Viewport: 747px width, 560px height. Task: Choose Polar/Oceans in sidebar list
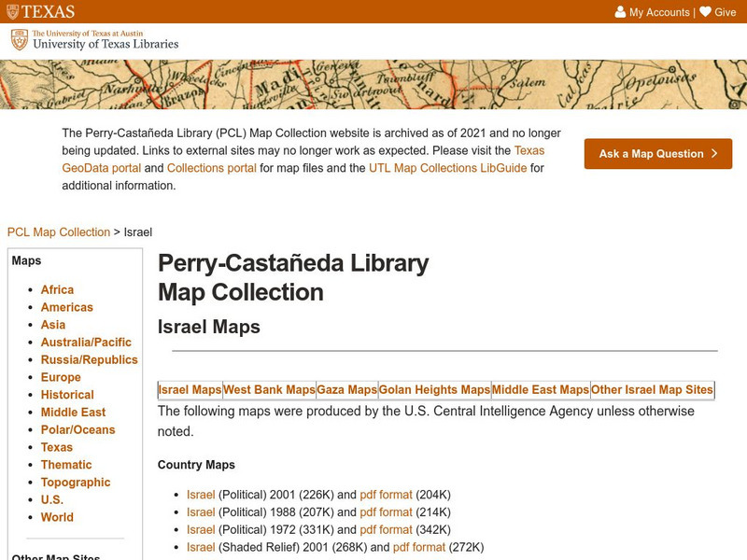click(x=78, y=430)
